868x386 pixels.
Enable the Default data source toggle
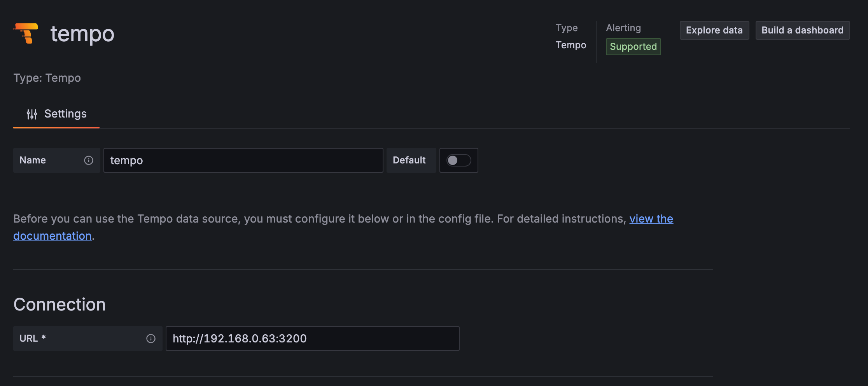458,160
